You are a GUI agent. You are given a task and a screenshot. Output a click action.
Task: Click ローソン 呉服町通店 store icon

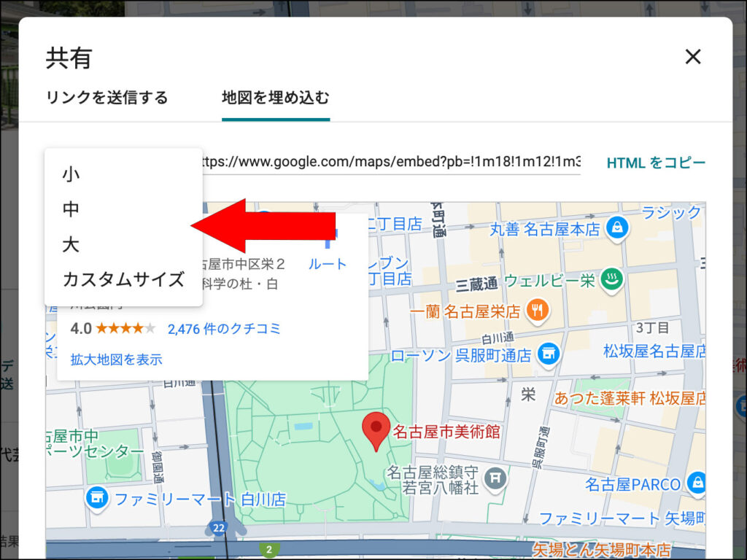[x=549, y=354]
